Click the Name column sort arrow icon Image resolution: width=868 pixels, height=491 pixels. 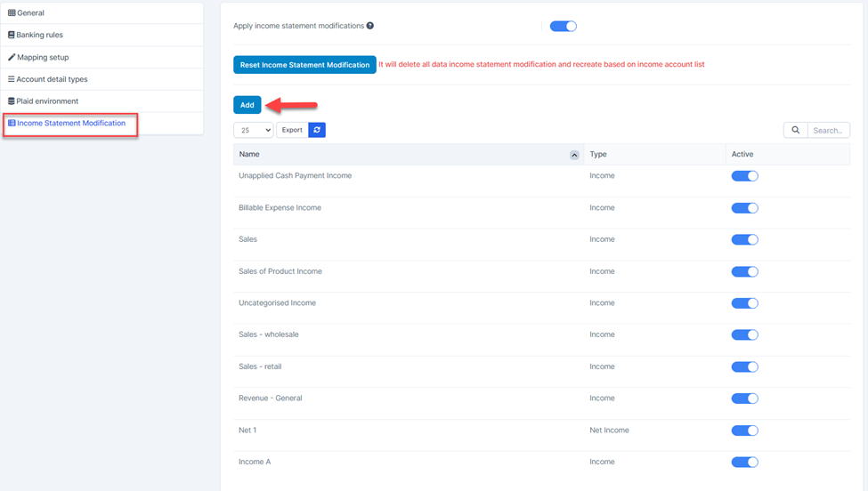pyautogui.click(x=574, y=155)
